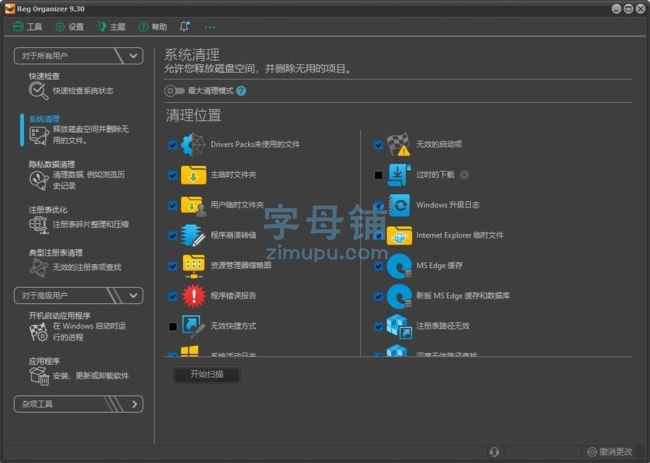Click 过时的下载 download icon
Image resolution: width=650 pixels, height=463 pixels.
pos(399,175)
